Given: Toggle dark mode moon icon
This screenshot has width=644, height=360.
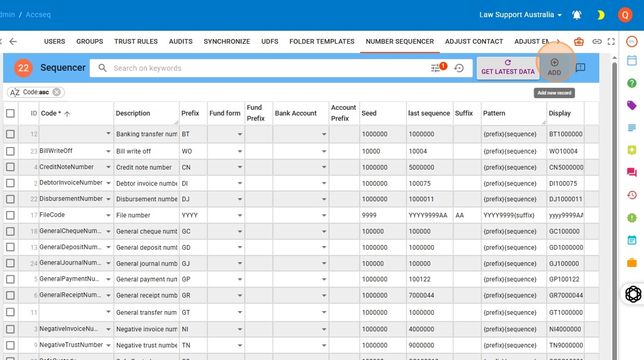Looking at the screenshot, I should tap(601, 15).
